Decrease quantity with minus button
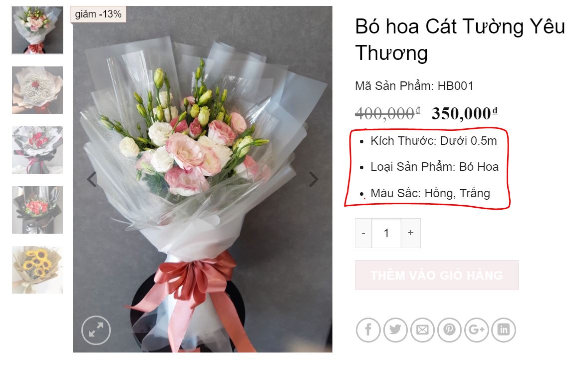Viewport: 588px width, 376px height. (x=363, y=233)
